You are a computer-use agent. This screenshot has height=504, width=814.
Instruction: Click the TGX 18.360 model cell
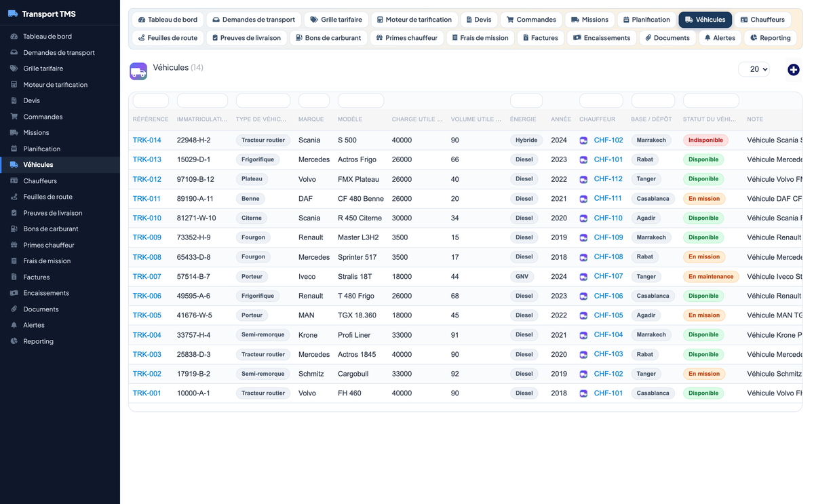(357, 315)
